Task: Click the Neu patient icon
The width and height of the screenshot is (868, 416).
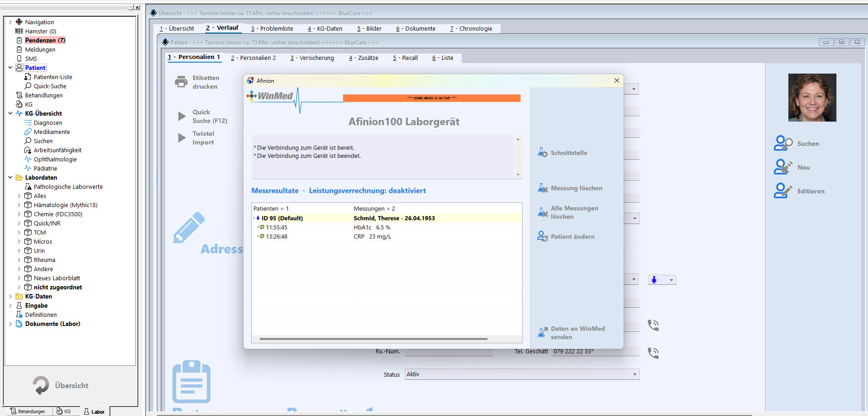Action: click(783, 167)
